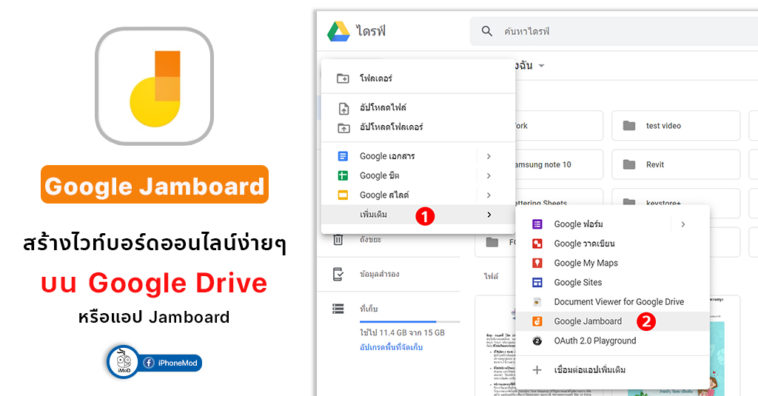Click the iPhoneMod Facebook badge

click(154, 362)
